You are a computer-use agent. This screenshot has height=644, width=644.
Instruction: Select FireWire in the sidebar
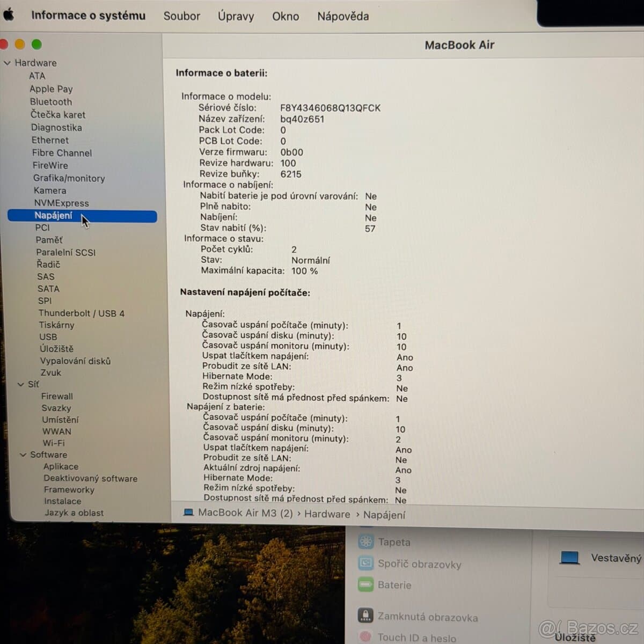point(50,165)
